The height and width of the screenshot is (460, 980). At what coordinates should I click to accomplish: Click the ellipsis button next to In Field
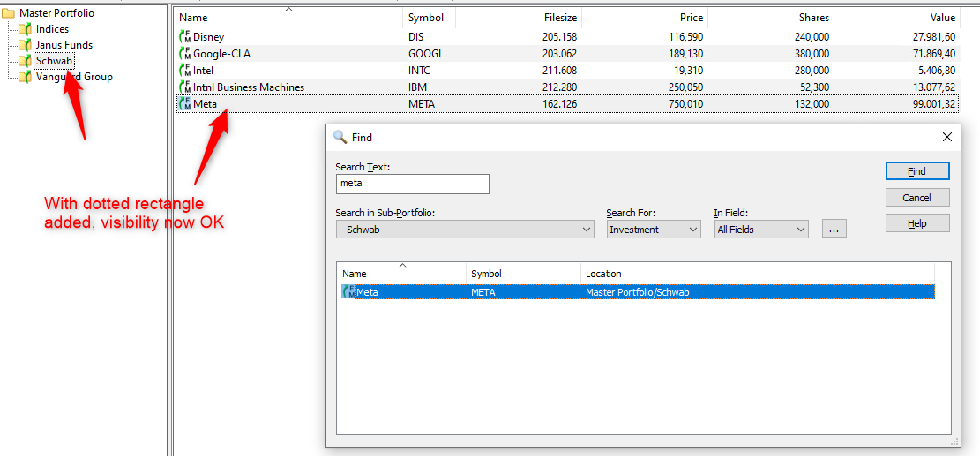pyautogui.click(x=834, y=229)
